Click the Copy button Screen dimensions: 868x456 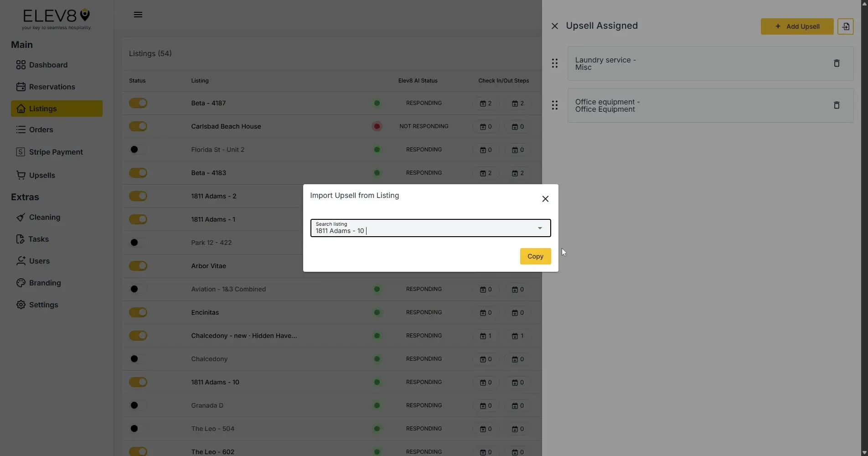coord(535,256)
